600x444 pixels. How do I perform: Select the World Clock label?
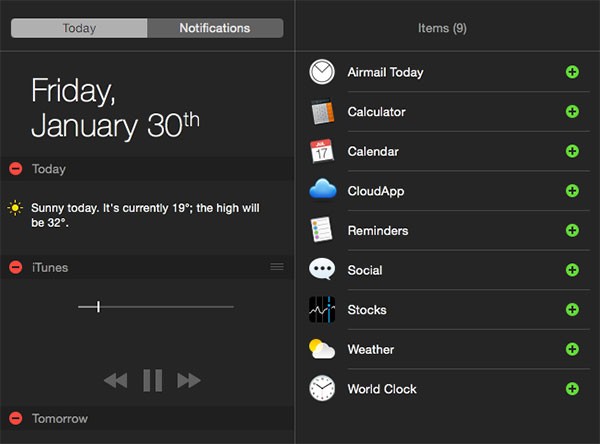click(382, 389)
